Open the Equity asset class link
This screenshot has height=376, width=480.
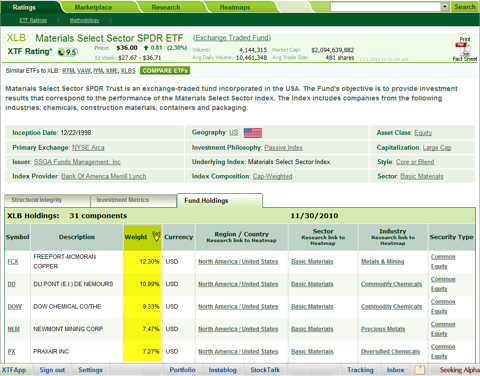click(423, 133)
